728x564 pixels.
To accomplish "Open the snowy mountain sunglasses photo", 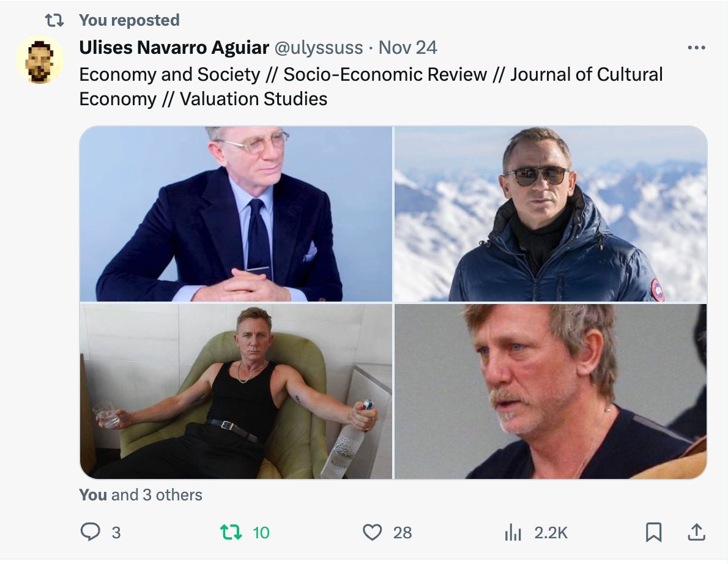I will click(x=551, y=214).
